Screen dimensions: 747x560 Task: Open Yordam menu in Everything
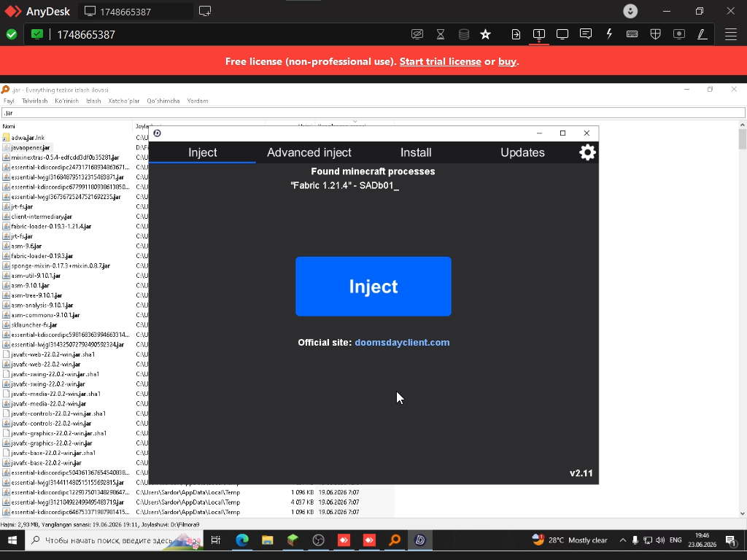tap(198, 101)
